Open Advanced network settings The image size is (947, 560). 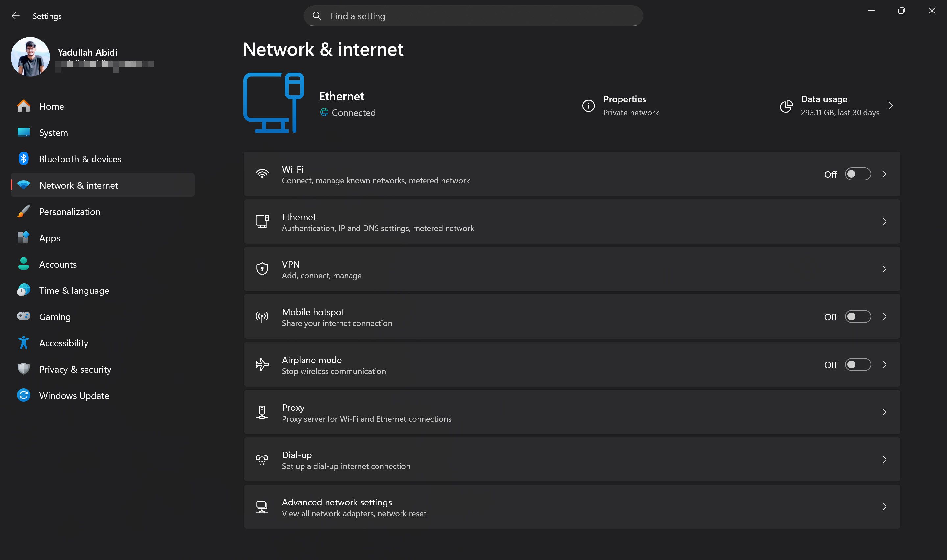885,507
